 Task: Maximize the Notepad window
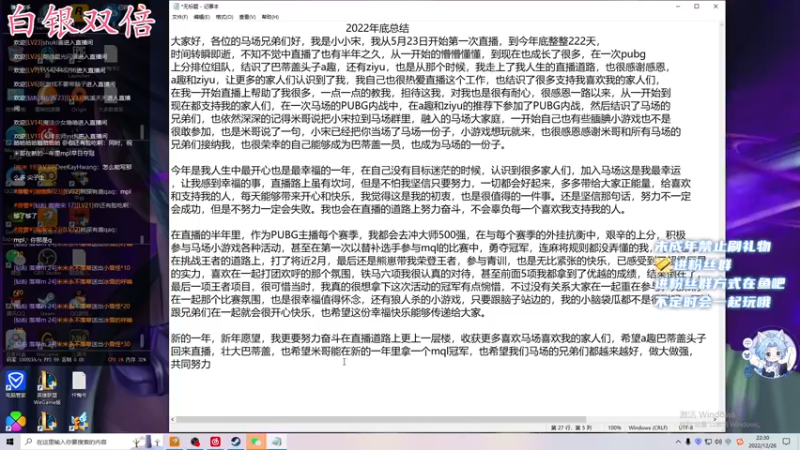click(x=696, y=6)
